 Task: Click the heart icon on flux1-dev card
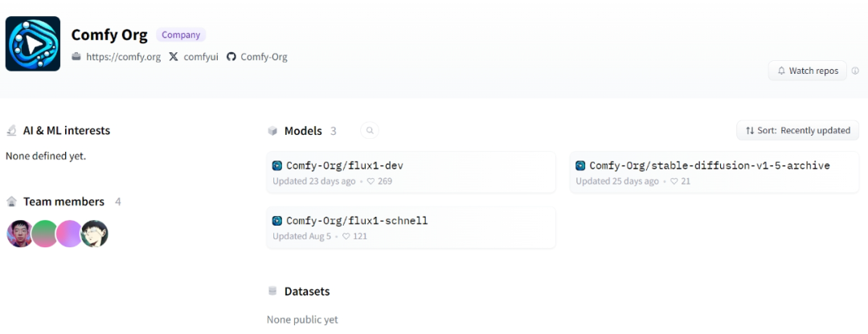[x=371, y=181]
